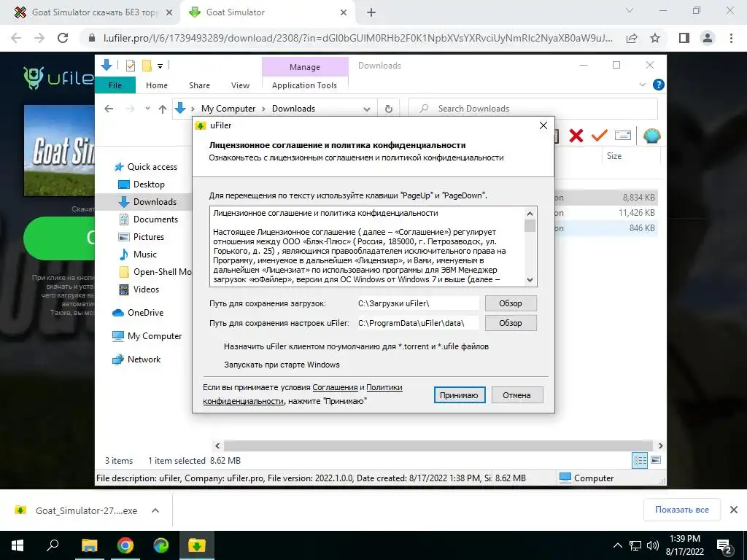Click the New folder icon in quick access toolbar

click(x=147, y=66)
